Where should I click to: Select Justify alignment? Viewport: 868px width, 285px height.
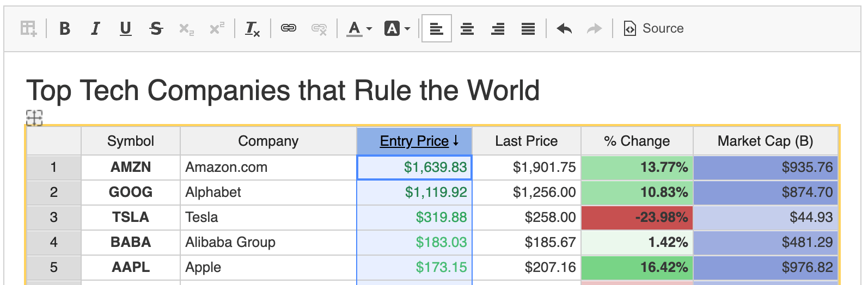528,28
